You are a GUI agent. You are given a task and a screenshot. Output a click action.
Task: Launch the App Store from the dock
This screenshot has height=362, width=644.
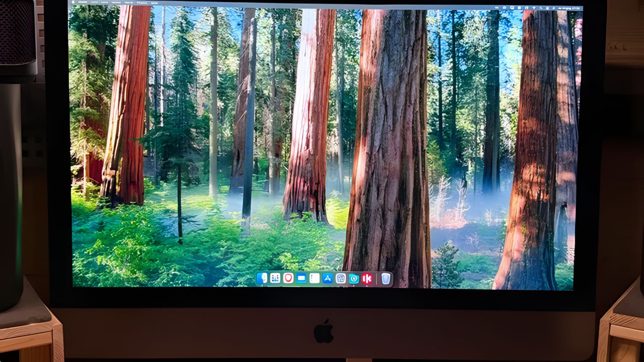[x=327, y=278]
